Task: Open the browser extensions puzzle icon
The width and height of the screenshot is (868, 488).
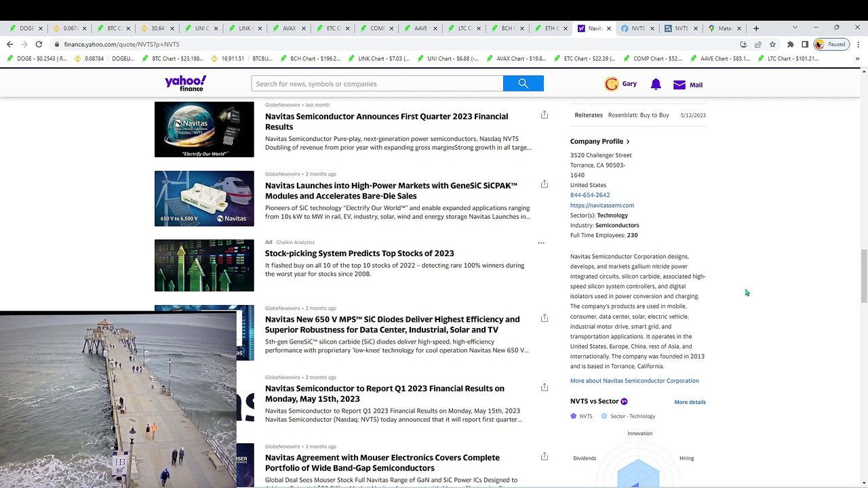Action: (x=790, y=44)
